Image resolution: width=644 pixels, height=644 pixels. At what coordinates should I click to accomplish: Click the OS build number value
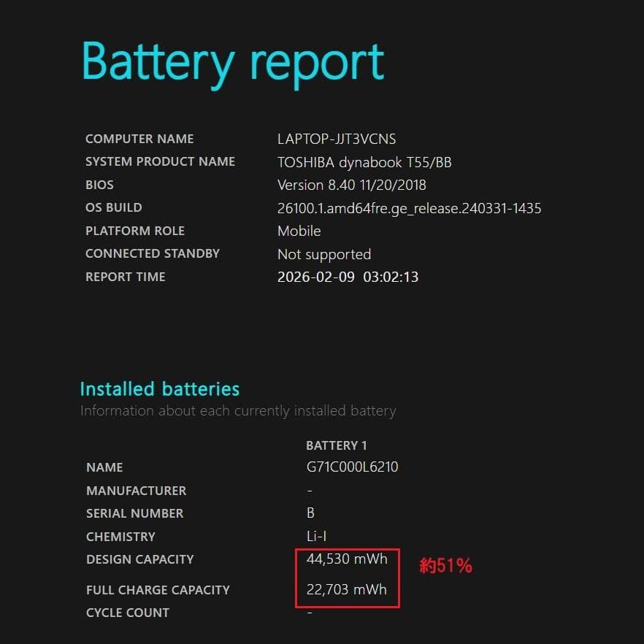coord(409,208)
